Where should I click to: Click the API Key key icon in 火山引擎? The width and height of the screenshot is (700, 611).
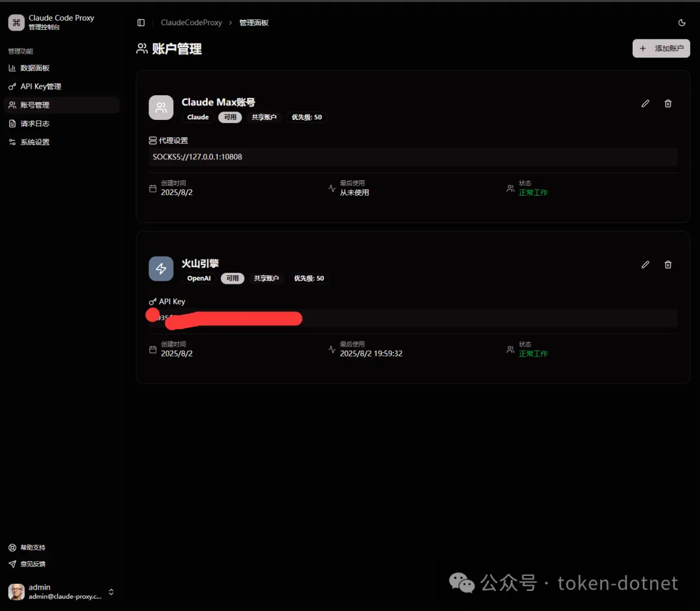(153, 302)
